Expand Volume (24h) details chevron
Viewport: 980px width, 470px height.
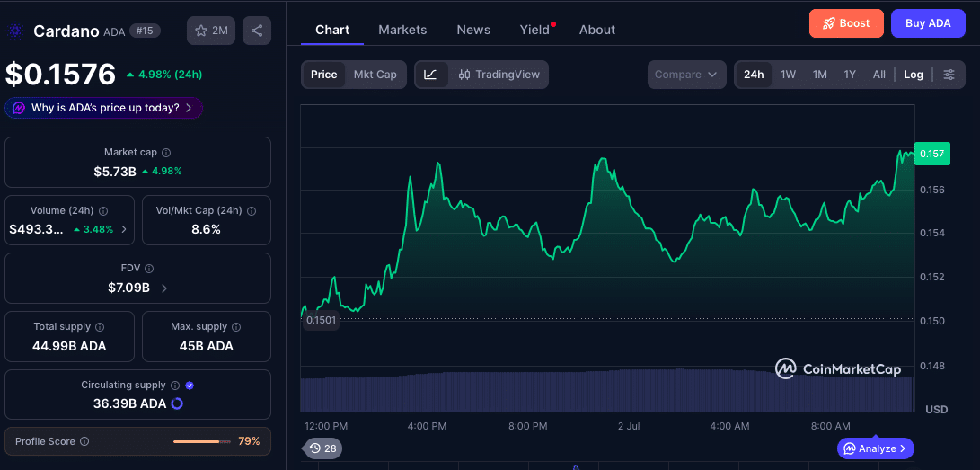pyautogui.click(x=124, y=229)
